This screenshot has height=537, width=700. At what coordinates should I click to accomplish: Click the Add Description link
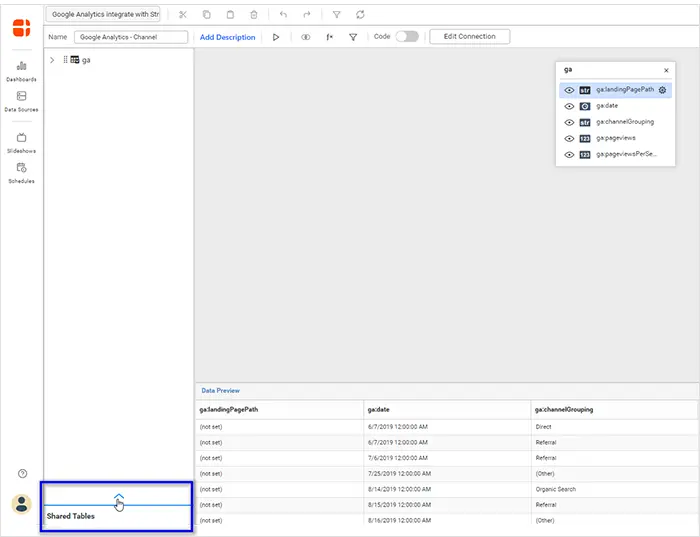point(227,37)
